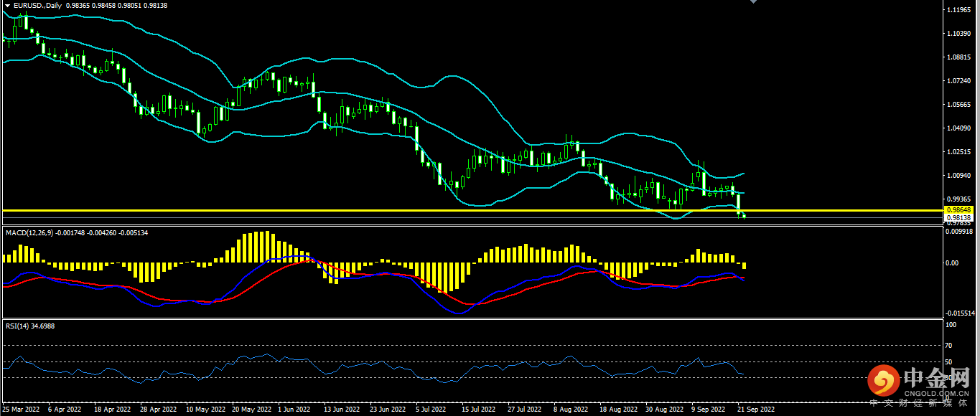Click the 5 Jul 2022 date label
Viewport: 980px width, 416px height.
click(431, 410)
